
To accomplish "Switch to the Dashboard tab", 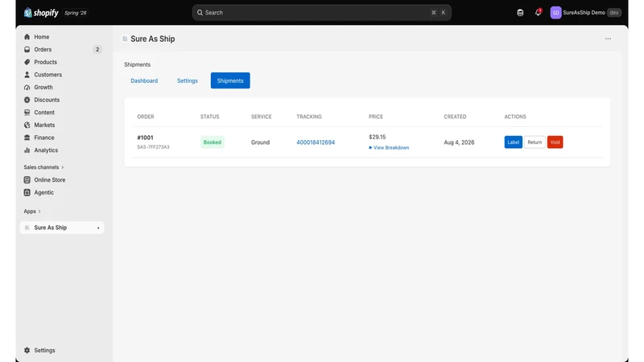I will (144, 81).
